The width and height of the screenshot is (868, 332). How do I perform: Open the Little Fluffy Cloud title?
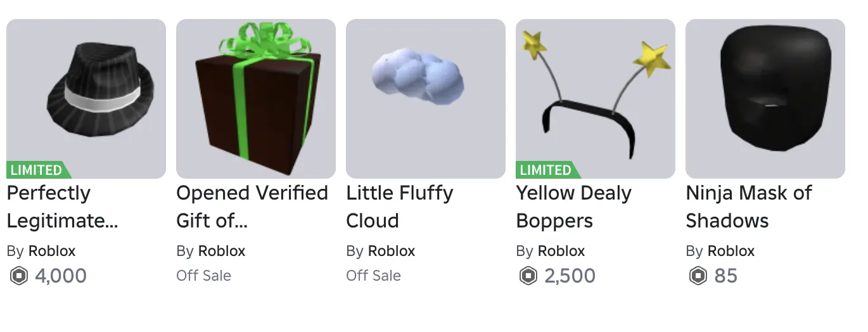pos(400,207)
